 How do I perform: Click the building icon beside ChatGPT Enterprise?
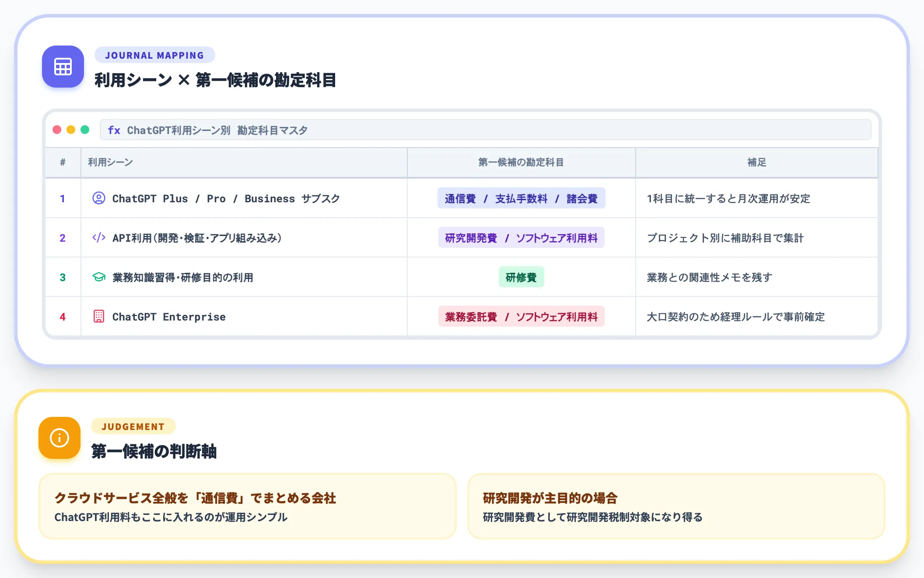(99, 317)
